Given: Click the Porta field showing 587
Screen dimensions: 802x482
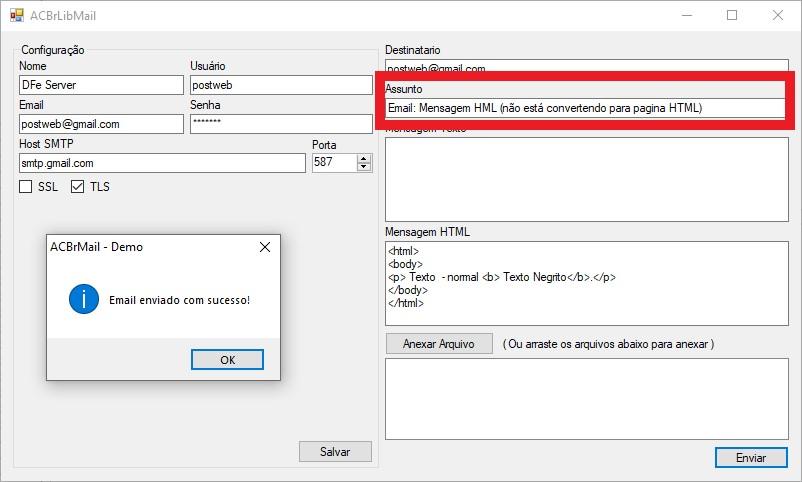Looking at the screenshot, I should [335, 163].
